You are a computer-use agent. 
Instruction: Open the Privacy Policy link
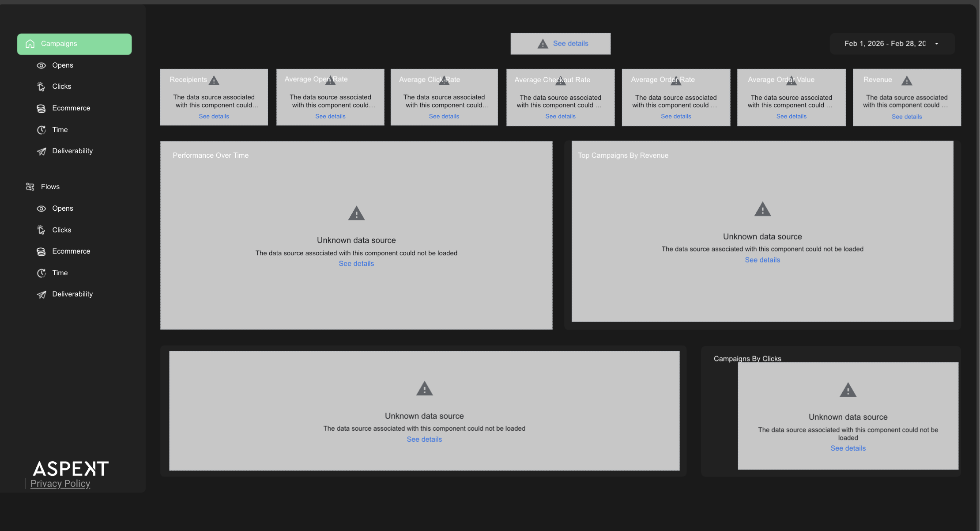(x=60, y=484)
